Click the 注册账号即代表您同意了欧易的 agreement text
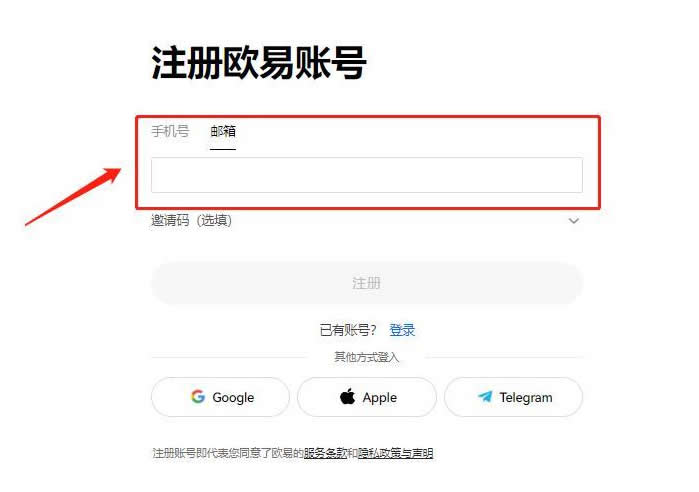699x492 pixels. tap(227, 453)
